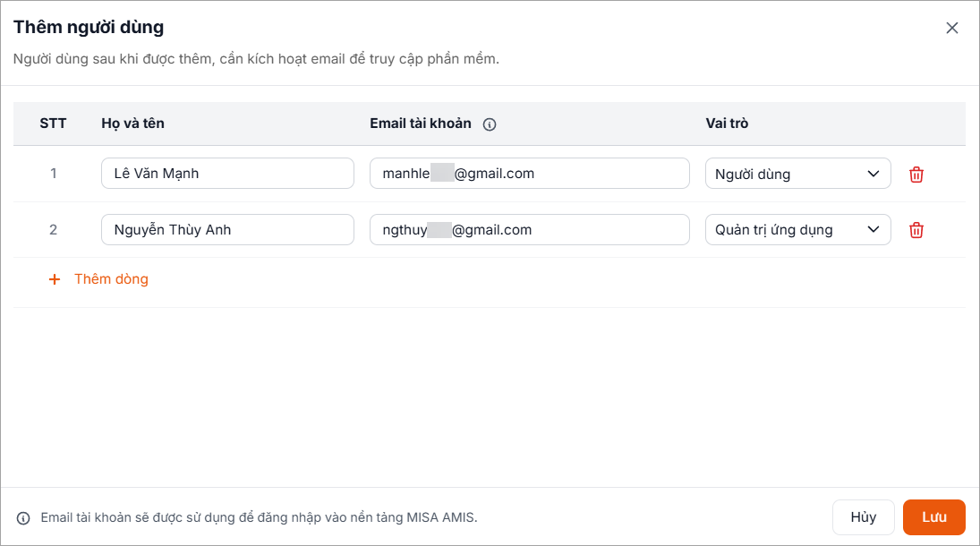Click the Vai trò column header
This screenshot has height=546, width=980.
[727, 124]
